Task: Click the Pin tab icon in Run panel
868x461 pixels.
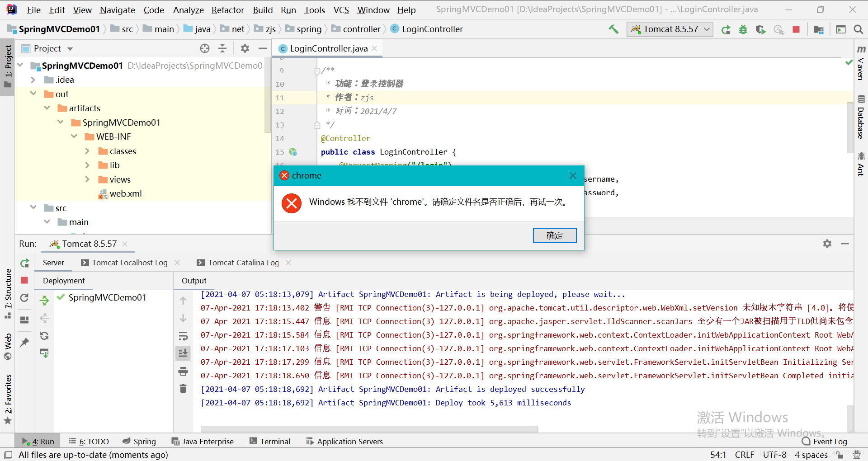Action: 25,343
